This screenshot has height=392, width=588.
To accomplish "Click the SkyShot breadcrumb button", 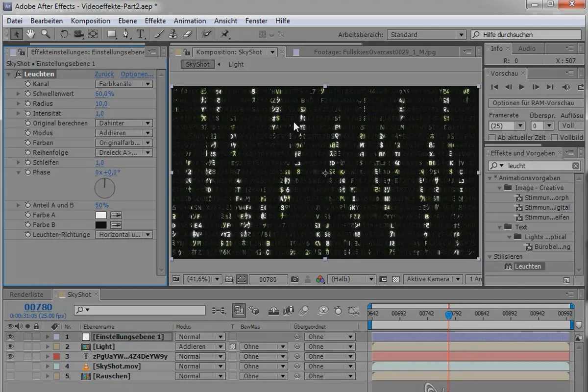I will pos(197,64).
